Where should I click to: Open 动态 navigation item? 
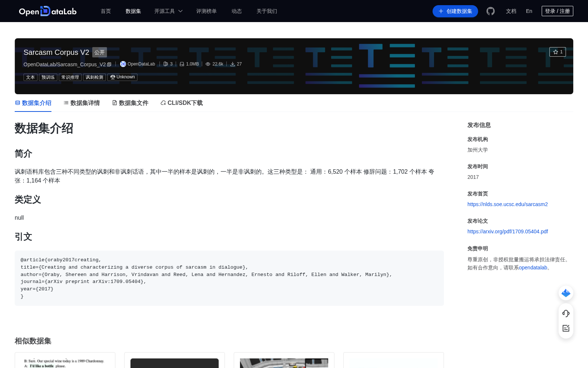point(237,11)
